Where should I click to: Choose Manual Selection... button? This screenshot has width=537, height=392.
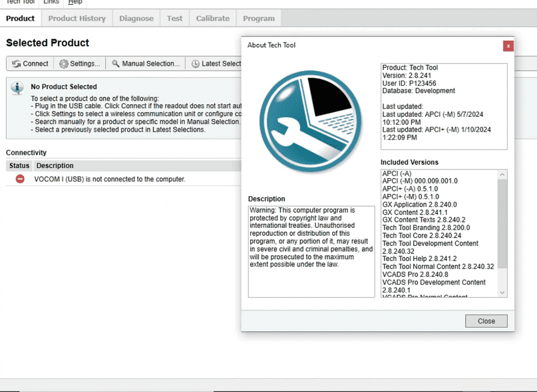tap(145, 64)
